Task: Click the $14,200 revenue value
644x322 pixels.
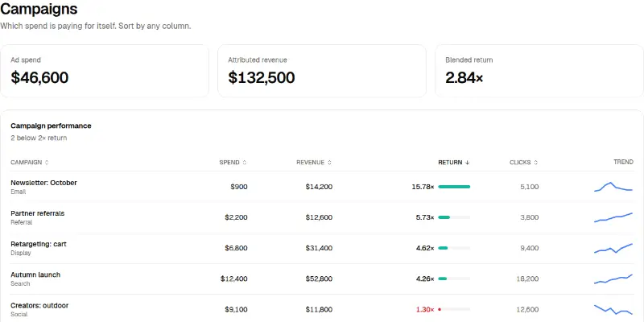Action: (319, 187)
